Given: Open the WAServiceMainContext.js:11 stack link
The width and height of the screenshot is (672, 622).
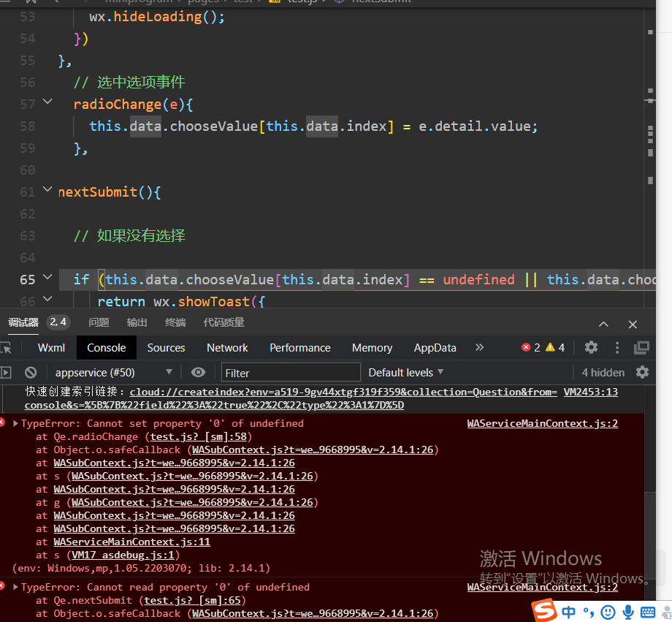Looking at the screenshot, I should click(132, 542).
